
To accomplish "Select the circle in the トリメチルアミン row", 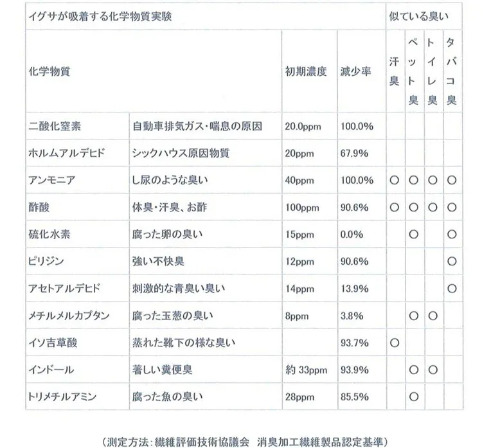I will point(414,397).
